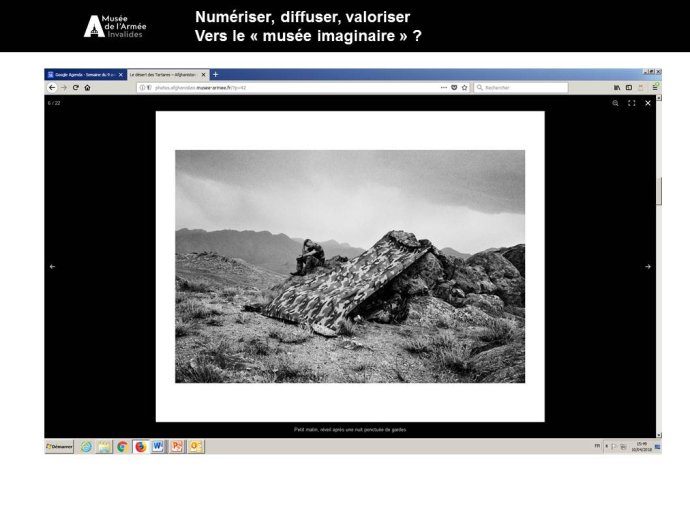Go to previous photo with left arrow
This screenshot has height=517, width=690.
pyautogui.click(x=52, y=267)
